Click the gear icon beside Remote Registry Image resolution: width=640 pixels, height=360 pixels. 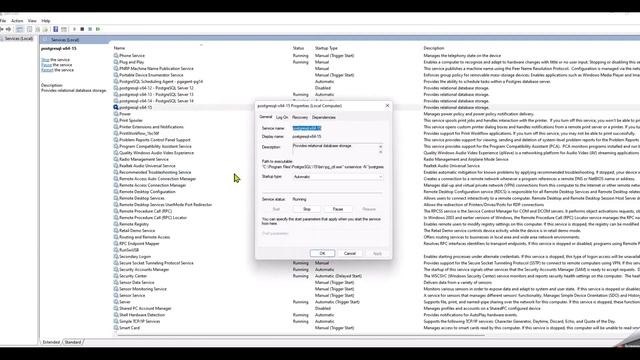116,224
